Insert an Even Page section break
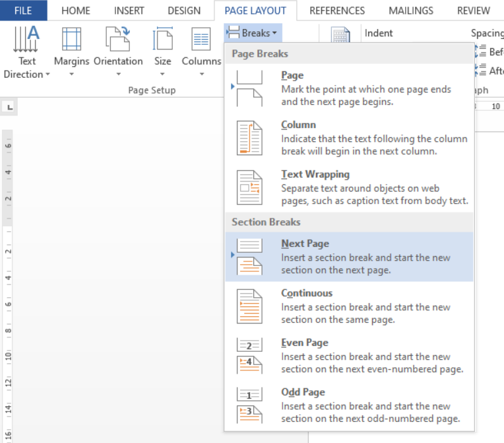Screen dimensions: 504x443 (x=349, y=356)
